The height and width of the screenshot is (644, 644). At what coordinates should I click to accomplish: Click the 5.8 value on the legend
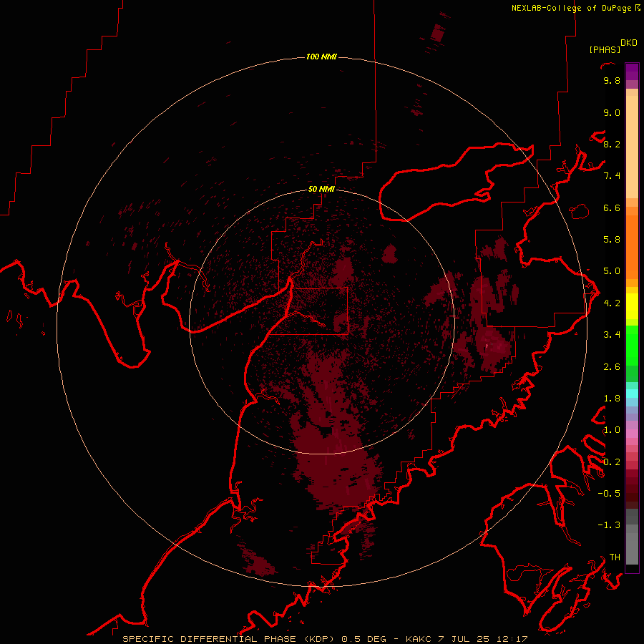click(x=612, y=240)
